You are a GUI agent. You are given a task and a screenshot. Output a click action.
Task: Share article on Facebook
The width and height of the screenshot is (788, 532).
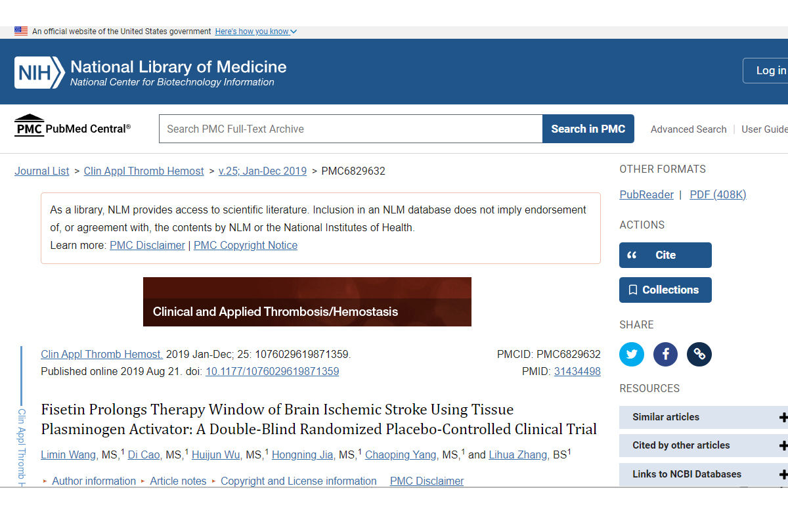click(x=665, y=355)
